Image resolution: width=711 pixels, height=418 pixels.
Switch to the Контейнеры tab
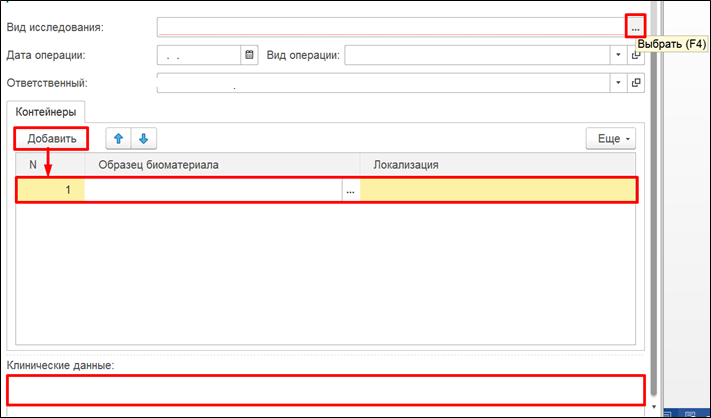pyautogui.click(x=46, y=112)
